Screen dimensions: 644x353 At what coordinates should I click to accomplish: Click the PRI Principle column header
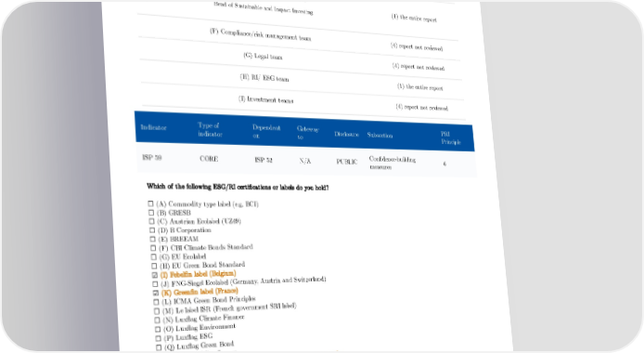pyautogui.click(x=451, y=138)
